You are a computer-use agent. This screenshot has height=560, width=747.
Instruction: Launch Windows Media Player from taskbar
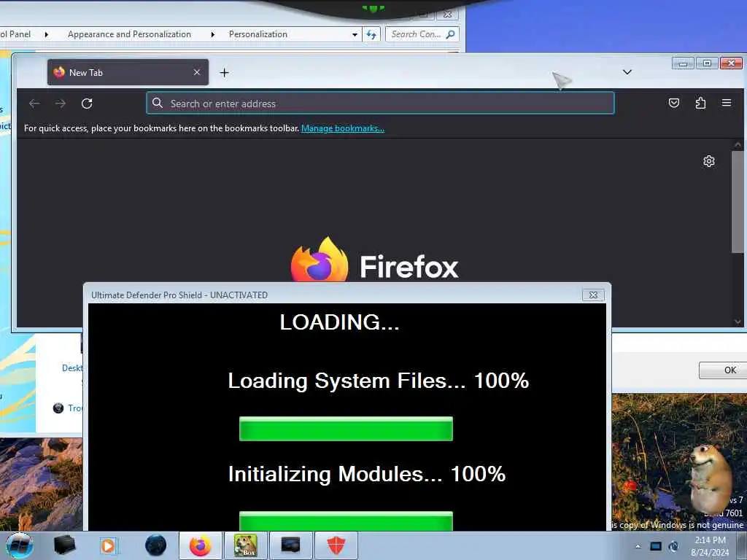coord(109,545)
